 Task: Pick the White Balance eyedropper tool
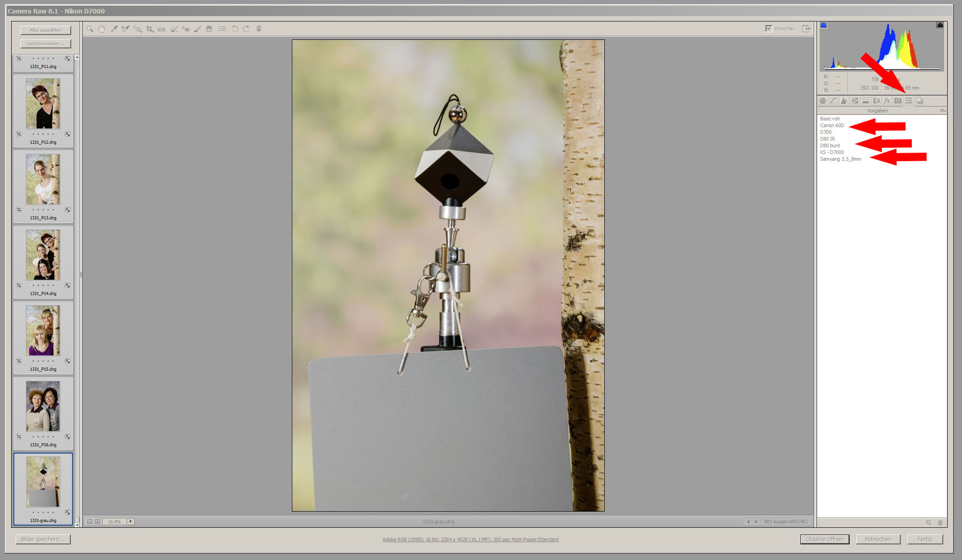tap(114, 29)
